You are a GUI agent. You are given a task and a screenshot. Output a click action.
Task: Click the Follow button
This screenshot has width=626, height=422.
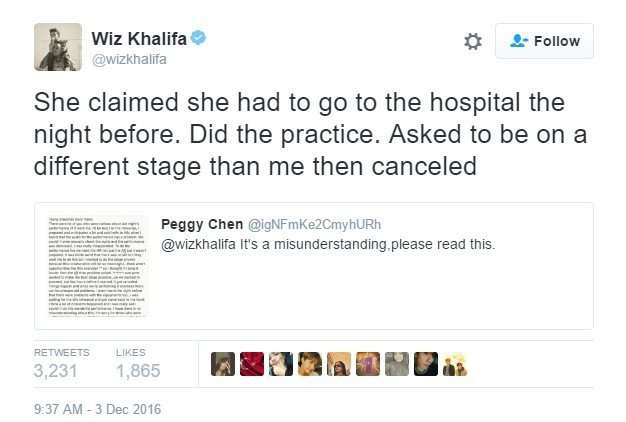coord(545,41)
